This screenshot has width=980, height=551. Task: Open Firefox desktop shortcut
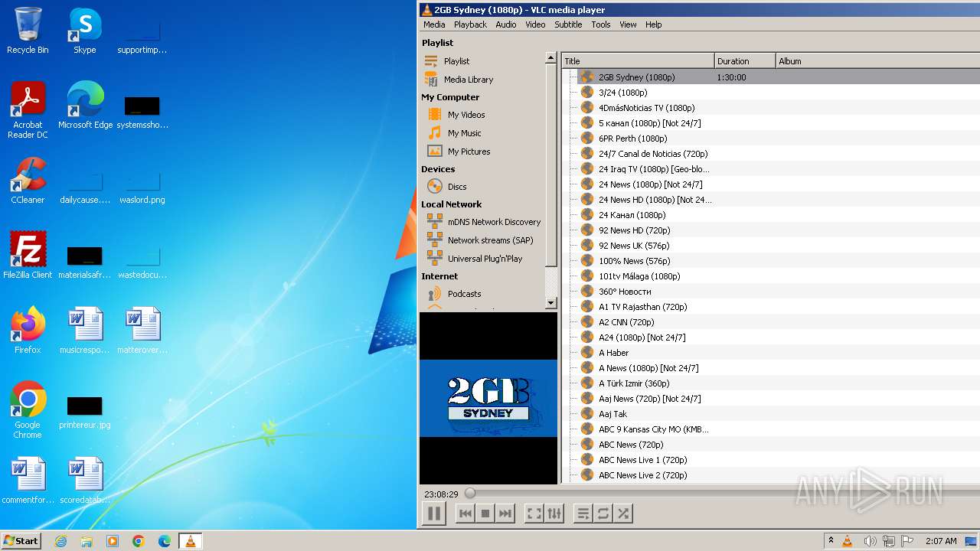tap(28, 330)
